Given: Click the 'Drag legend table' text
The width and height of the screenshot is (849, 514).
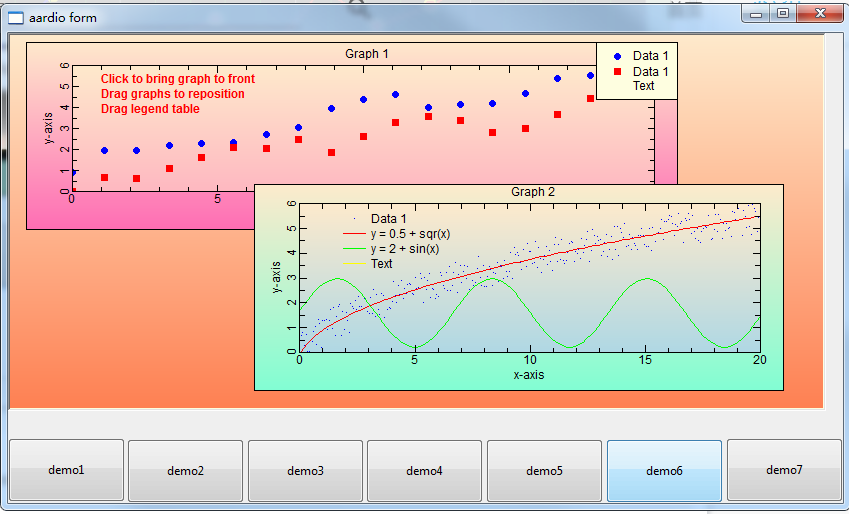Looking at the screenshot, I should [150, 109].
